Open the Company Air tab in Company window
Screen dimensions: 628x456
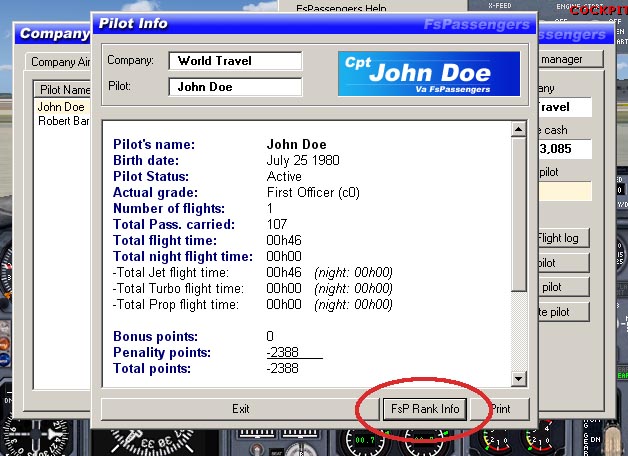(x=59, y=62)
